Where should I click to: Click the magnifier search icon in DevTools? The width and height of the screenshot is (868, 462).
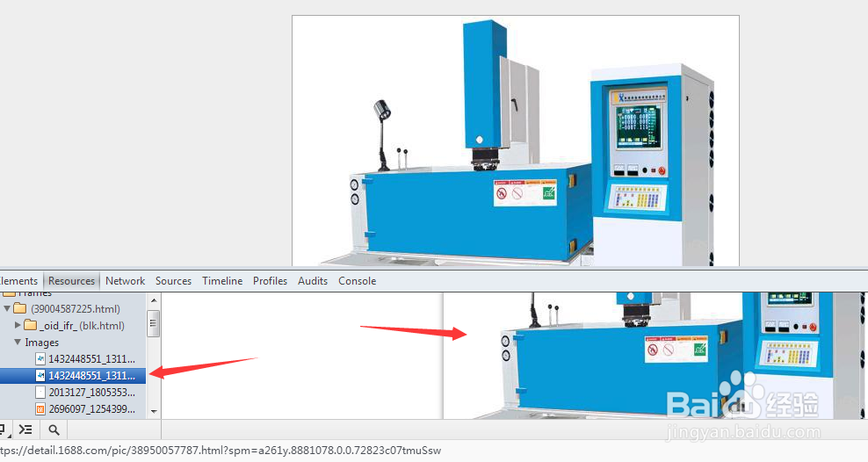coord(54,430)
